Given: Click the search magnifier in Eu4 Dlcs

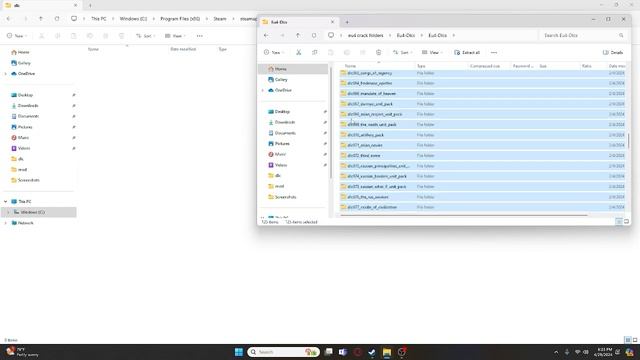Looking at the screenshot, I should click(621, 36).
